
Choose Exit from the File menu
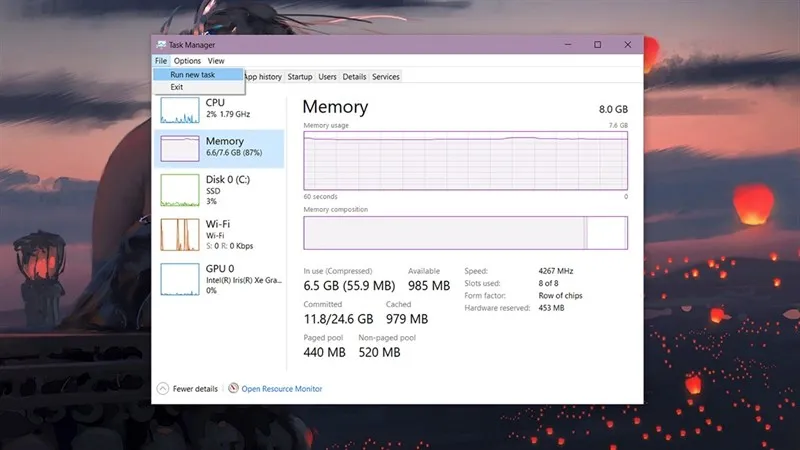[x=198, y=87]
